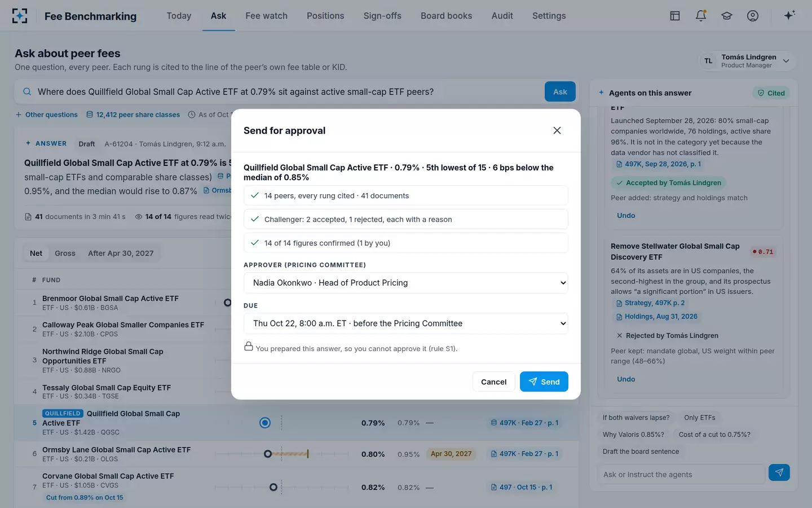
Task: Select the Net toggle
Action: pos(36,253)
